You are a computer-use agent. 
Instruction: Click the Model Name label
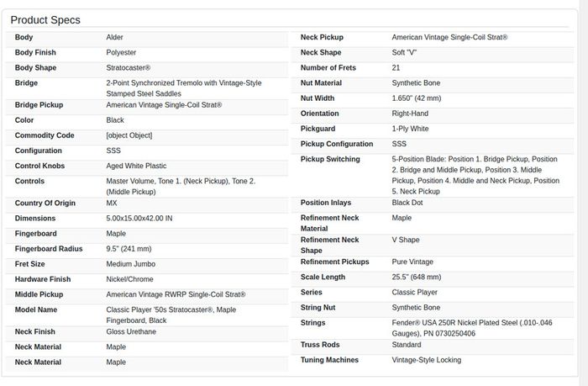pos(36,309)
